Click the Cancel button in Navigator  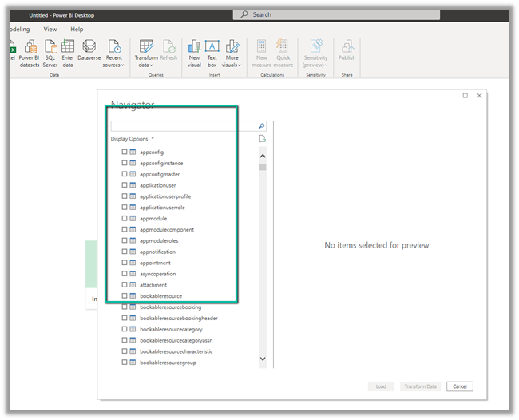click(x=459, y=386)
